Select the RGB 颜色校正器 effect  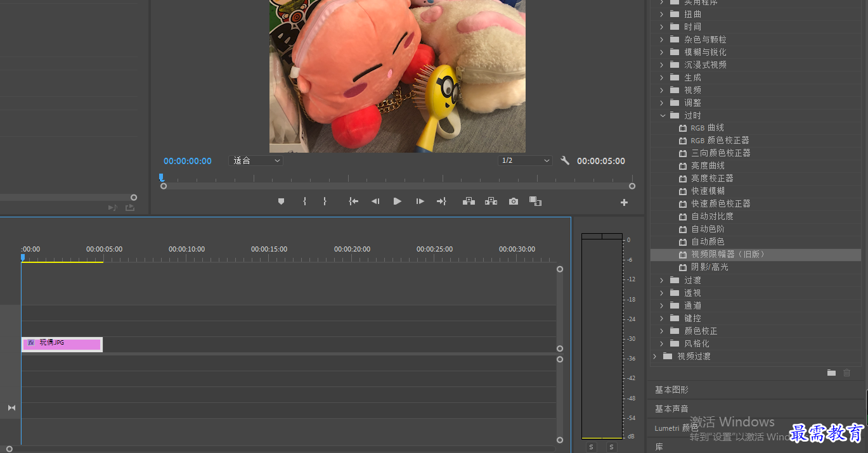(720, 141)
